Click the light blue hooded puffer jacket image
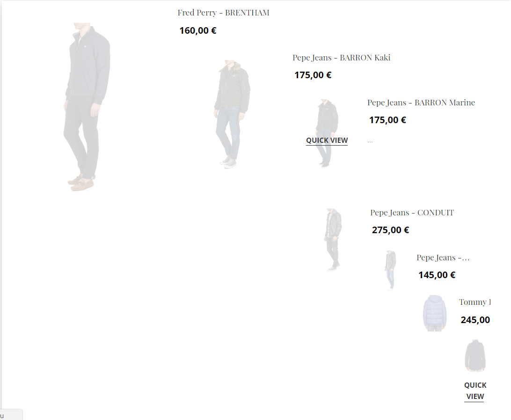Screen dimensions: 511x420 [x=434, y=313]
